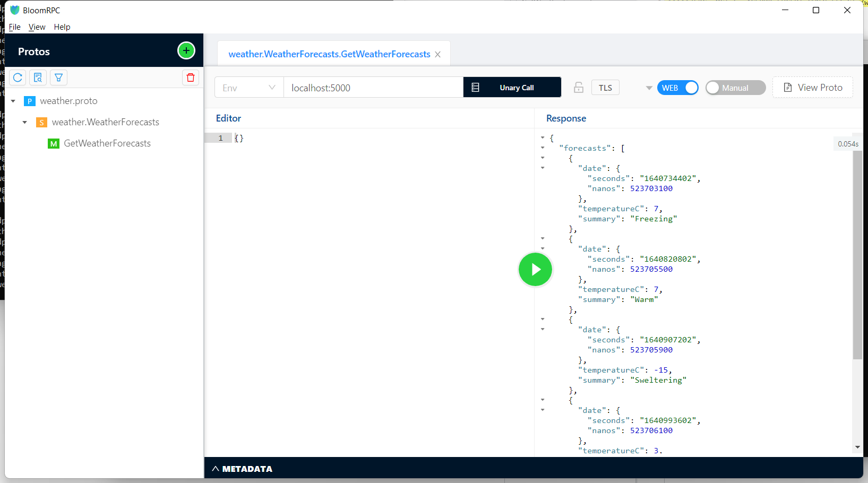Viewport: 868px width, 483px height.
Task: Collapse the weather.WeatherForecasts service
Action: pos(24,122)
